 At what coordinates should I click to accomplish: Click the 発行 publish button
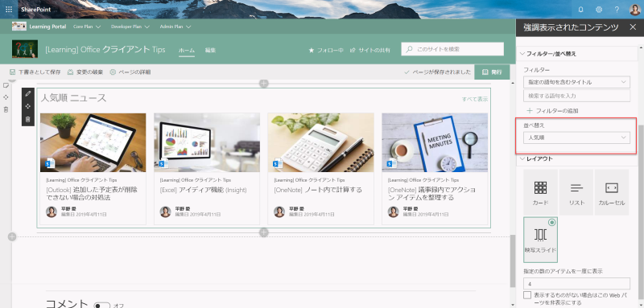tap(492, 72)
